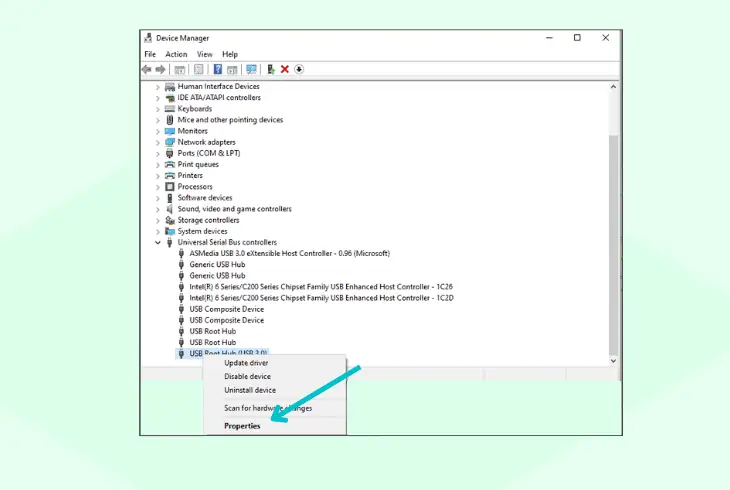
Task: Click the Storage controllers category icon
Action: pyautogui.click(x=170, y=220)
